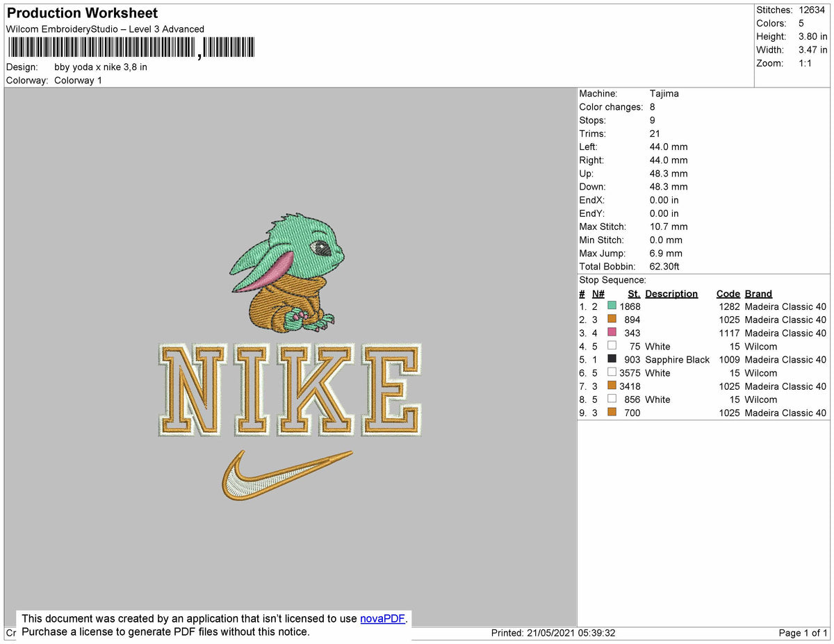This screenshot has width=834, height=644.
Task: Click the Width value 3.47 in
Action: point(813,49)
